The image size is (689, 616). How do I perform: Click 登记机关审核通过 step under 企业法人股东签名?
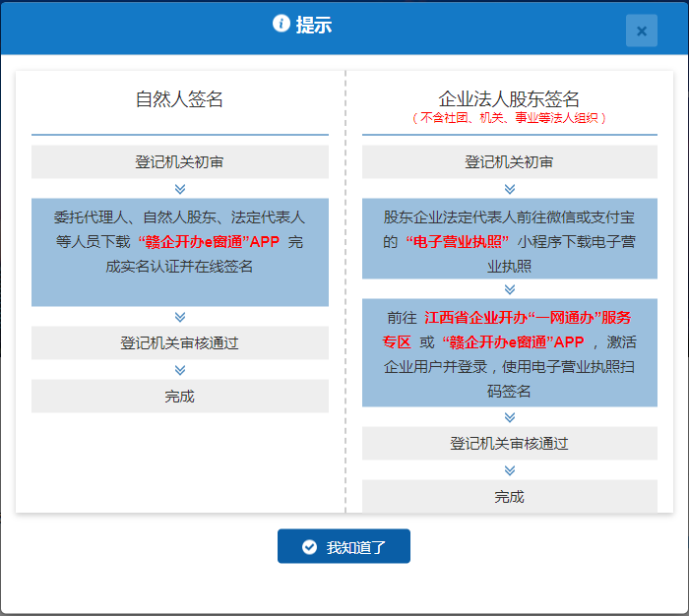(510, 444)
